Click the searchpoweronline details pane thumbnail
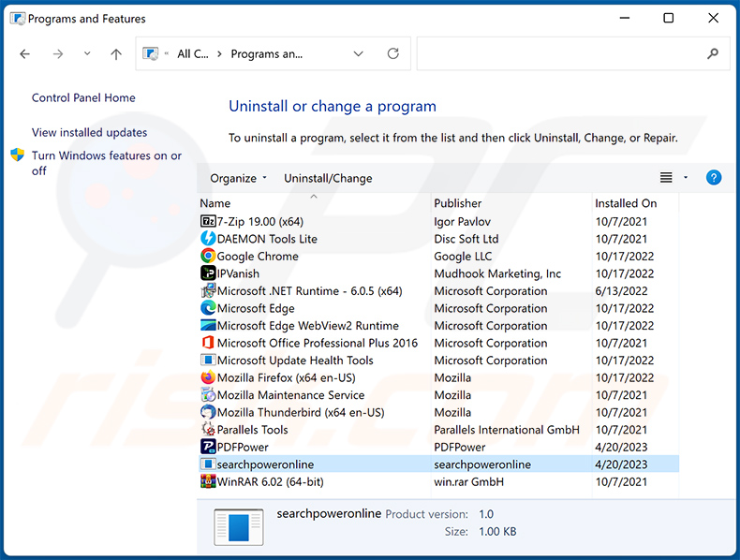The width and height of the screenshot is (740, 560). (x=239, y=527)
